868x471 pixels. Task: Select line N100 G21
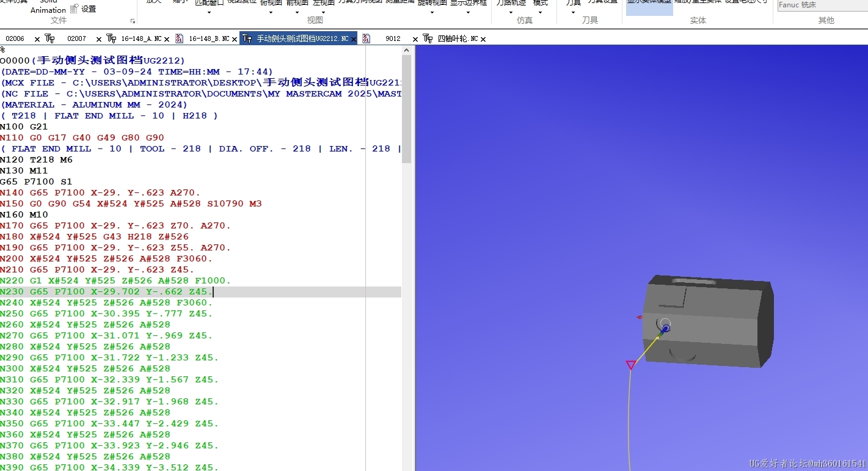pyautogui.click(x=24, y=127)
